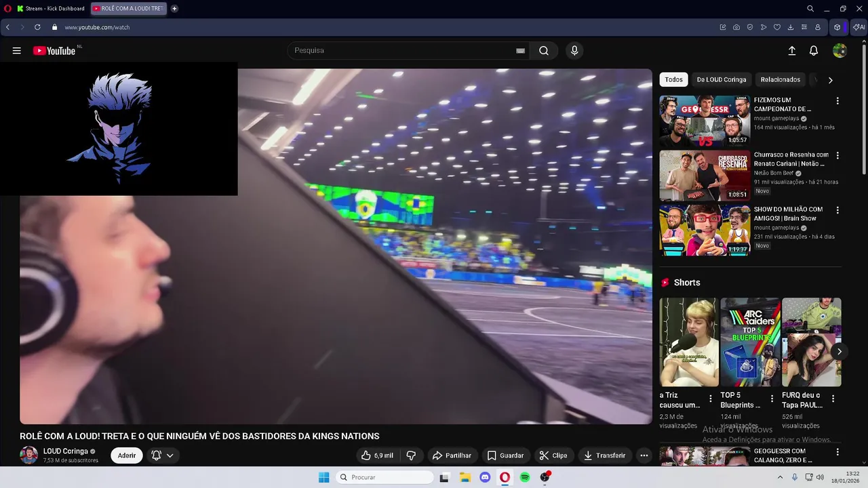Screen dimensions: 868x488
Task: Open a new browser tab
Action: pos(174,9)
